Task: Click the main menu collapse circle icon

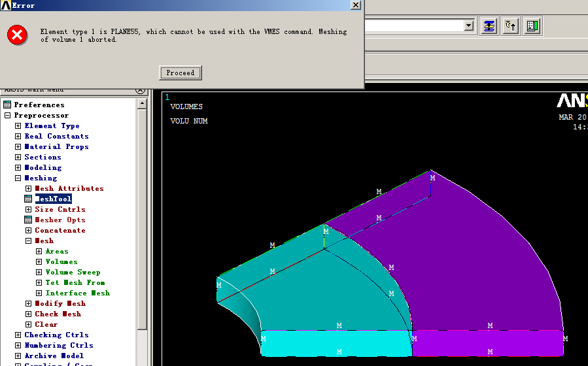Action: pyautogui.click(x=140, y=91)
